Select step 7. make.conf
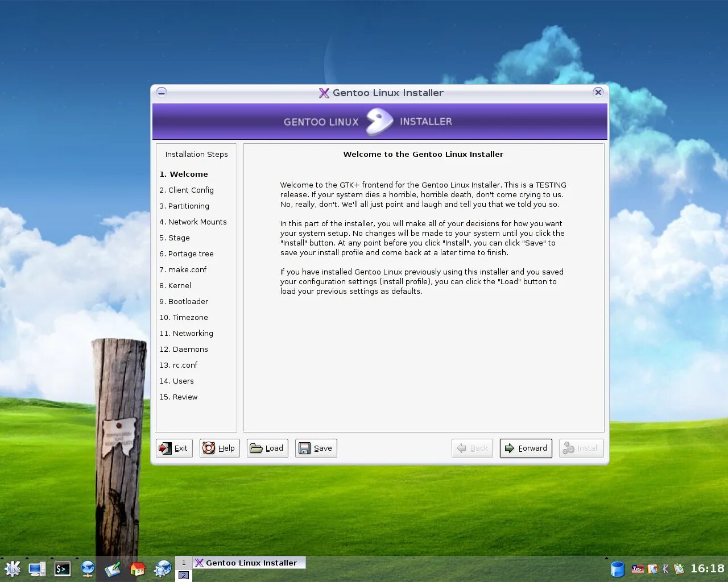This screenshot has width=728, height=582. point(183,270)
